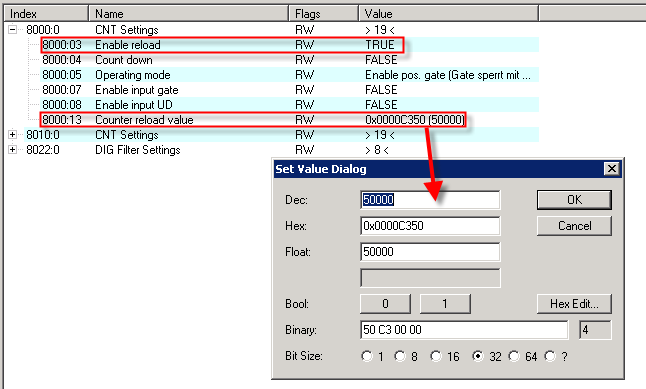
Task: Select the 8000:04 Count down row
Action: point(290,60)
